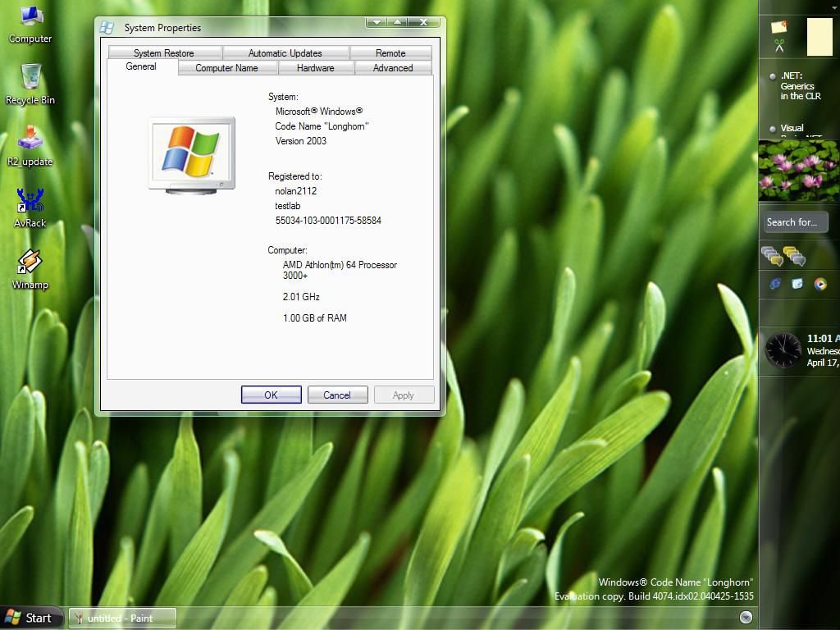Select the AvRack shortcut on the desktop
Viewport: 840px width, 630px height.
(30, 208)
